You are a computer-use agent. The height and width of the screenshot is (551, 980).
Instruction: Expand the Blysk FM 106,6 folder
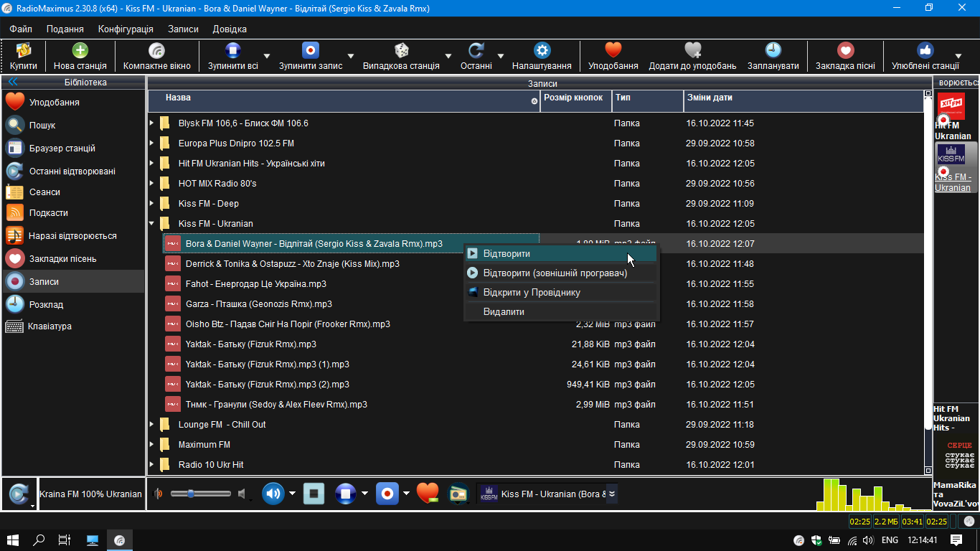coord(151,123)
